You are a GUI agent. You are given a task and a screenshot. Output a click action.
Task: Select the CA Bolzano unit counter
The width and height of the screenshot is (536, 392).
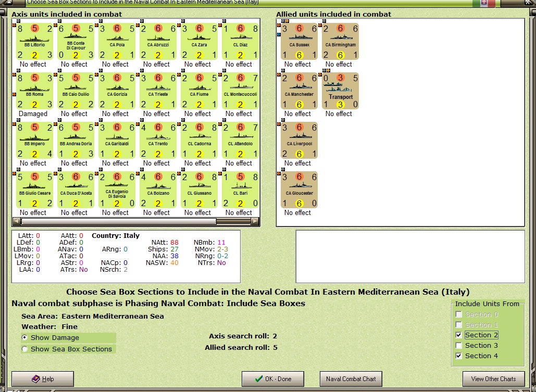158,190
